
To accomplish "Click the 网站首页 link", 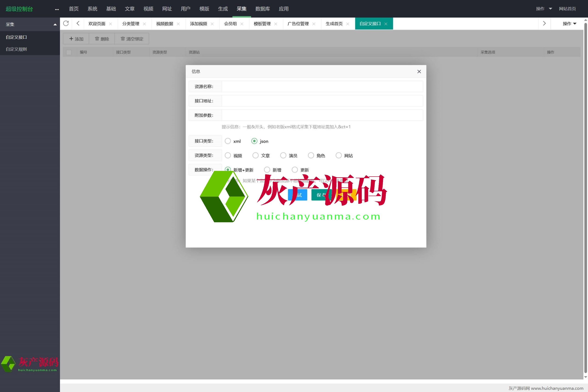I will tap(567, 9).
